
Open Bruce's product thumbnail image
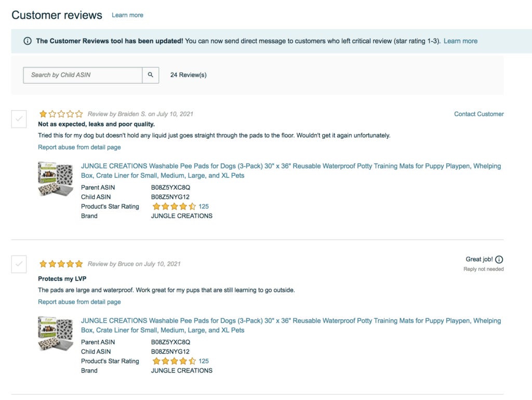[55, 333]
